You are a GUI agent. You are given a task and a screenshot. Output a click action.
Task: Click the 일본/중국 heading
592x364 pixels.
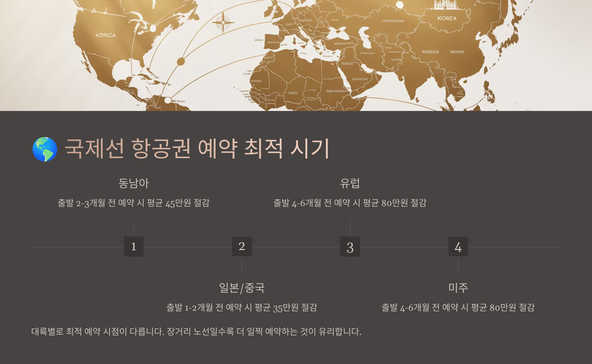pyautogui.click(x=242, y=288)
